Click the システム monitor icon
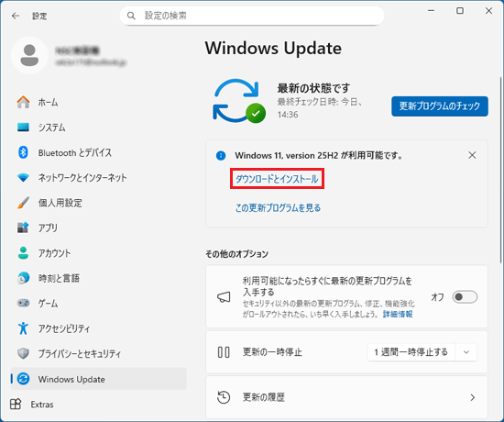Screen dimensions: 504x422 23,128
